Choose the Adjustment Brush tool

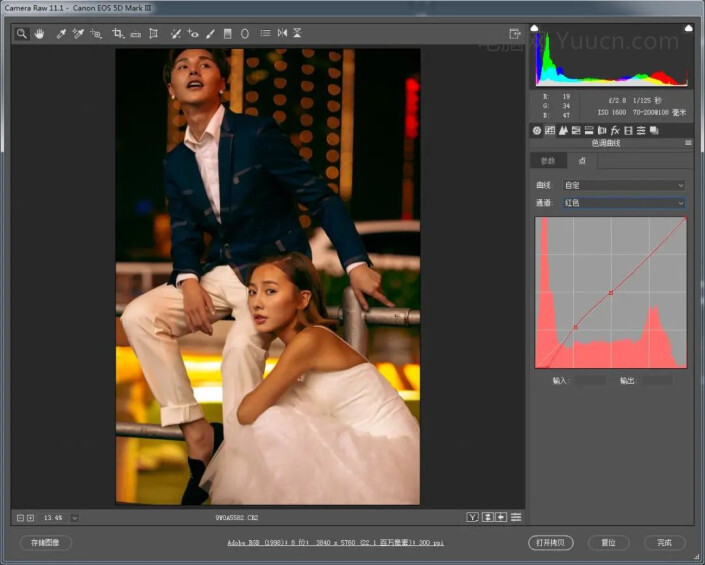point(210,34)
